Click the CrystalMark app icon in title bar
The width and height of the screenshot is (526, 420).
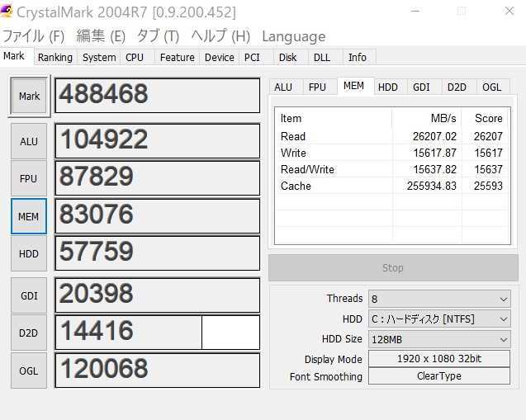[6, 12]
